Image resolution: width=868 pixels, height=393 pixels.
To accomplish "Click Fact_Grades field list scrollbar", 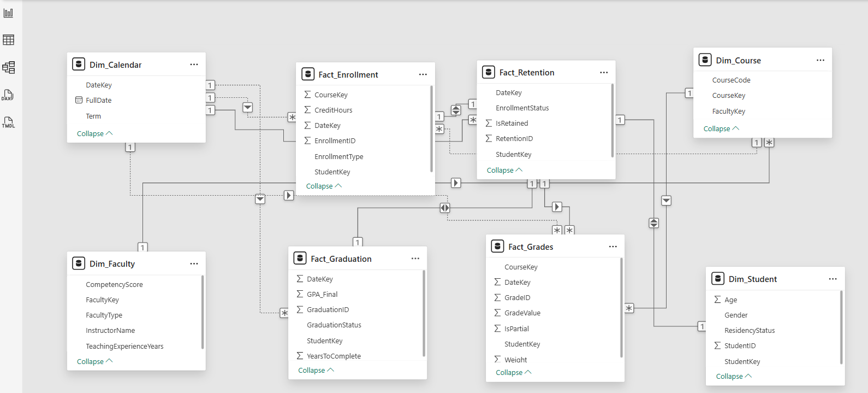I will (621, 308).
